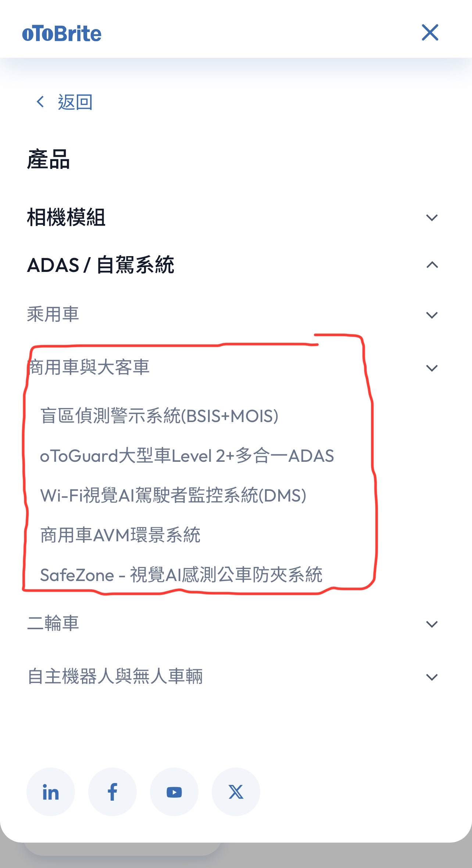Expand the 二輪車 submenu chevron

432,624
